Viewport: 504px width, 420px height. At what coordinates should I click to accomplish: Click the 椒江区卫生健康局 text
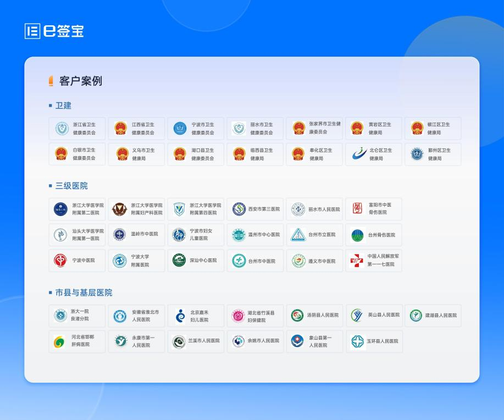(439, 128)
